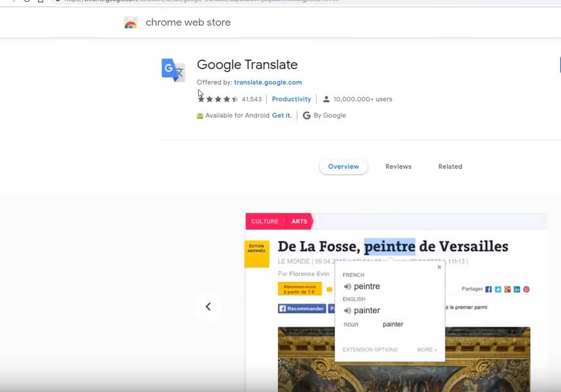This screenshot has height=392, width=561.
Task: Play French pronunciation speaker for peintre
Action: (x=347, y=286)
